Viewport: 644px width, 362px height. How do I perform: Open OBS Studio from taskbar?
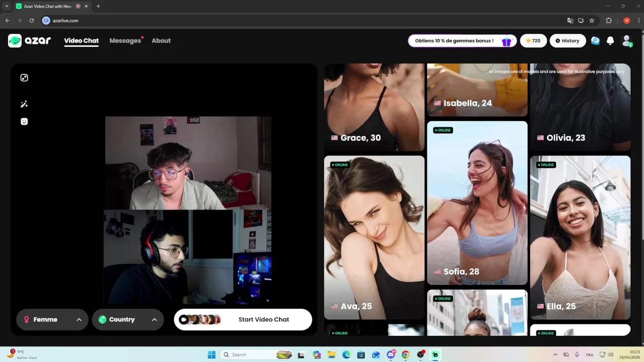pyautogui.click(x=421, y=354)
